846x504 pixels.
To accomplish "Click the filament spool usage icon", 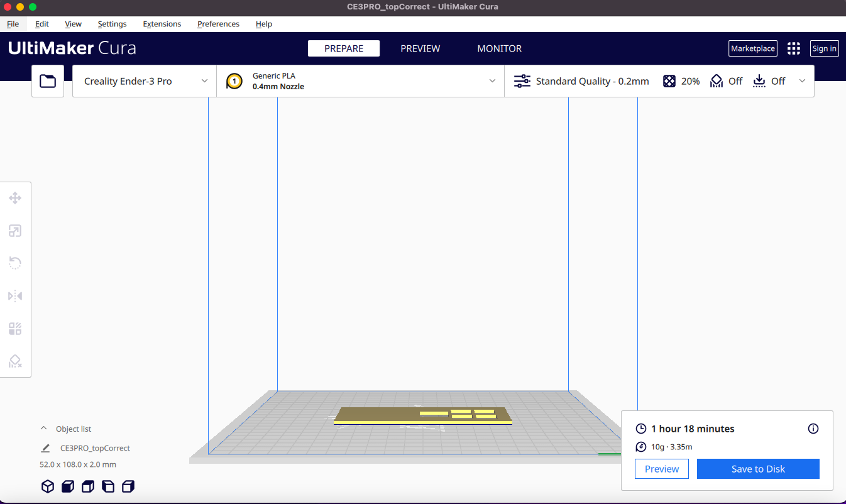I will (641, 447).
